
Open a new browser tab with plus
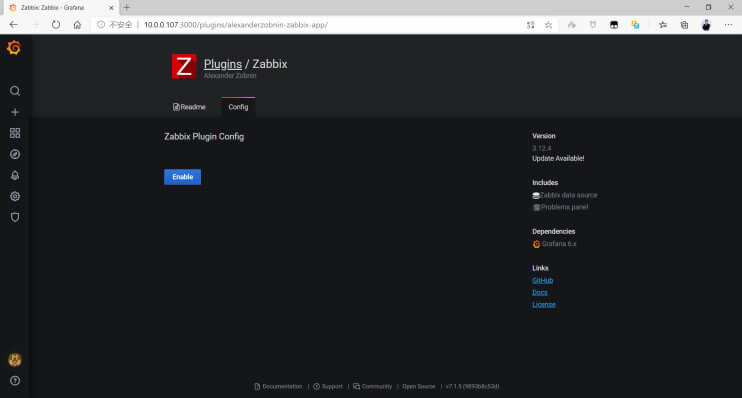point(126,8)
